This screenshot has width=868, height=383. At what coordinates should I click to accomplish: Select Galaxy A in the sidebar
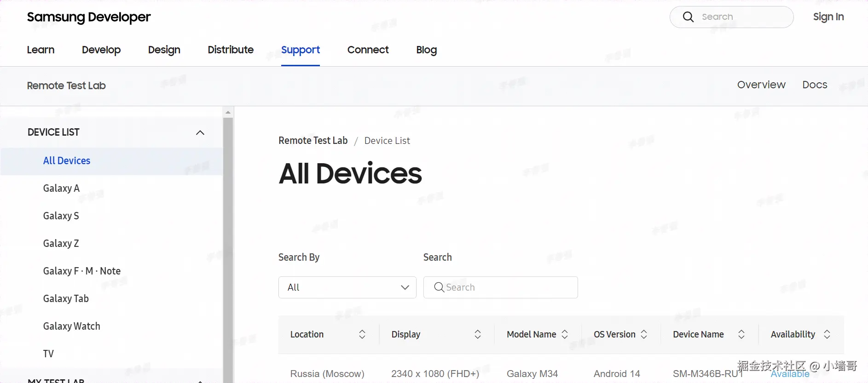point(61,189)
